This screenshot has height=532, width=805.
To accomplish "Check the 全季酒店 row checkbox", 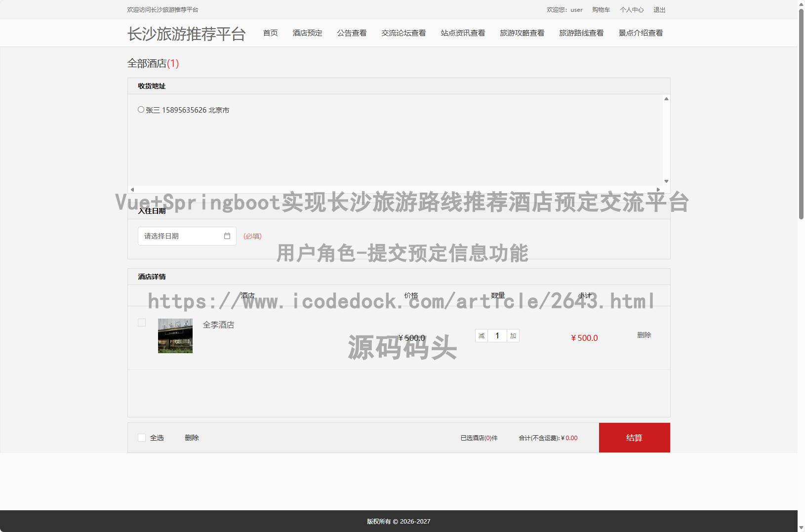I will [142, 323].
